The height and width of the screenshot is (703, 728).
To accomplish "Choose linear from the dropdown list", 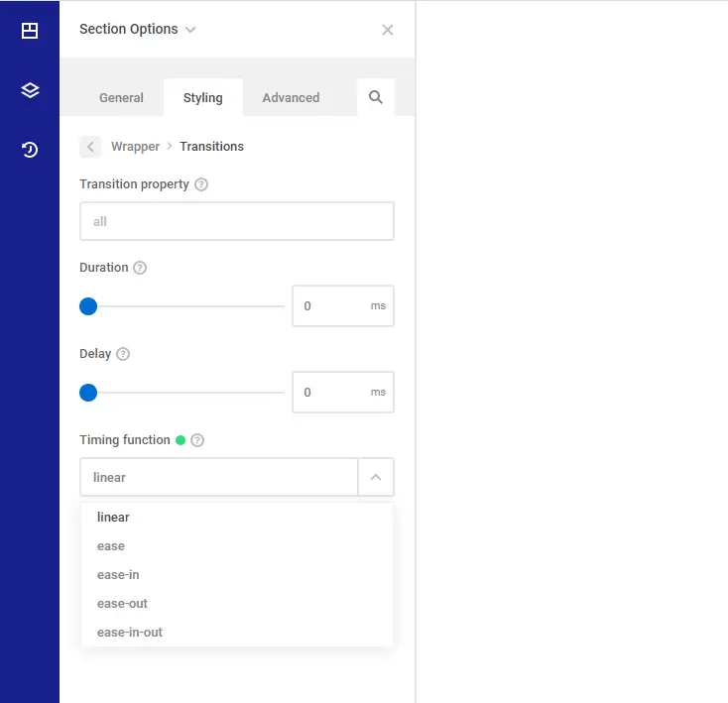I will tap(237, 517).
